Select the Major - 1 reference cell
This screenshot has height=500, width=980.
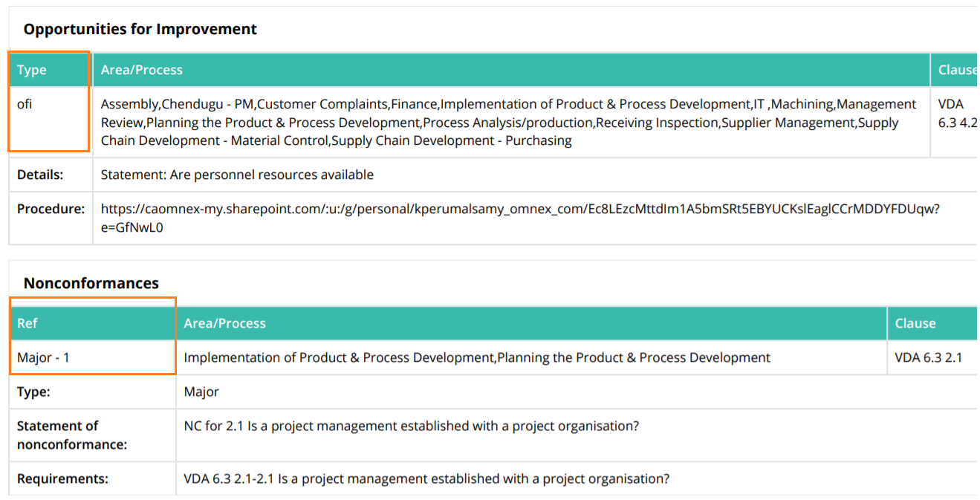(x=92, y=357)
